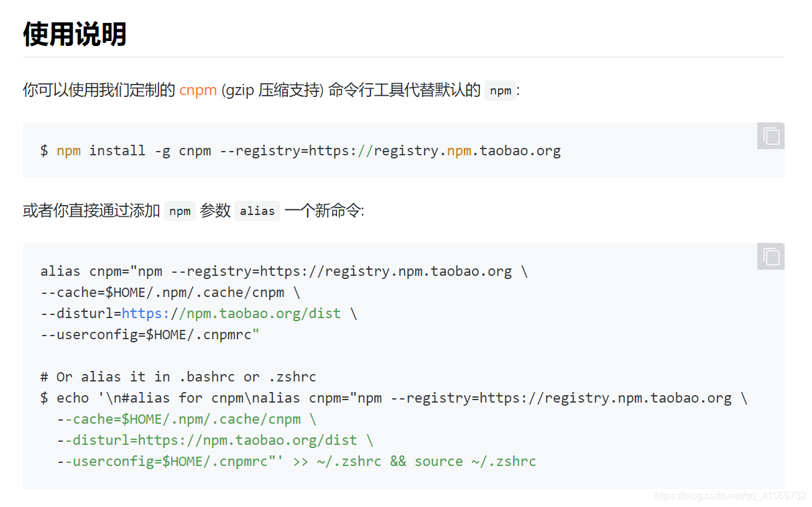
Task: Click the text '一个新命令:'
Action: pos(324,211)
